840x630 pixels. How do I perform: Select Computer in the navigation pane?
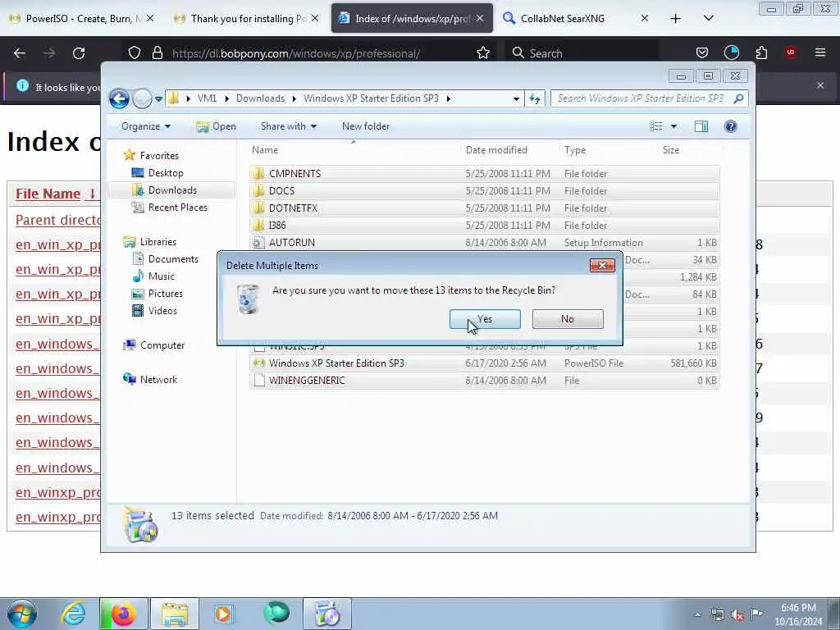(162, 345)
